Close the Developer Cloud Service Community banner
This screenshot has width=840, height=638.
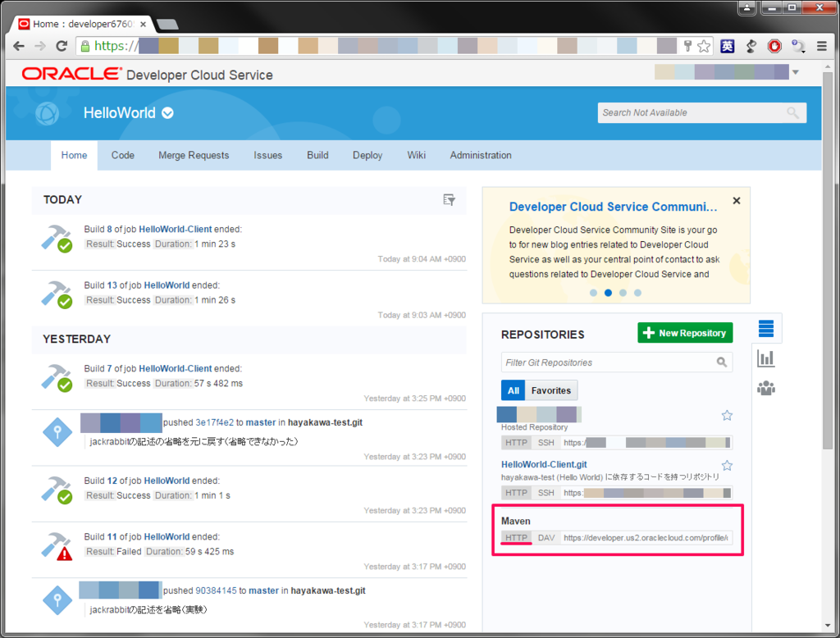[737, 200]
